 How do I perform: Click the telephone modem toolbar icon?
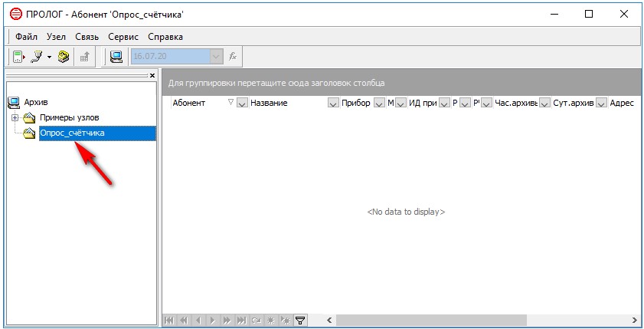coord(64,56)
